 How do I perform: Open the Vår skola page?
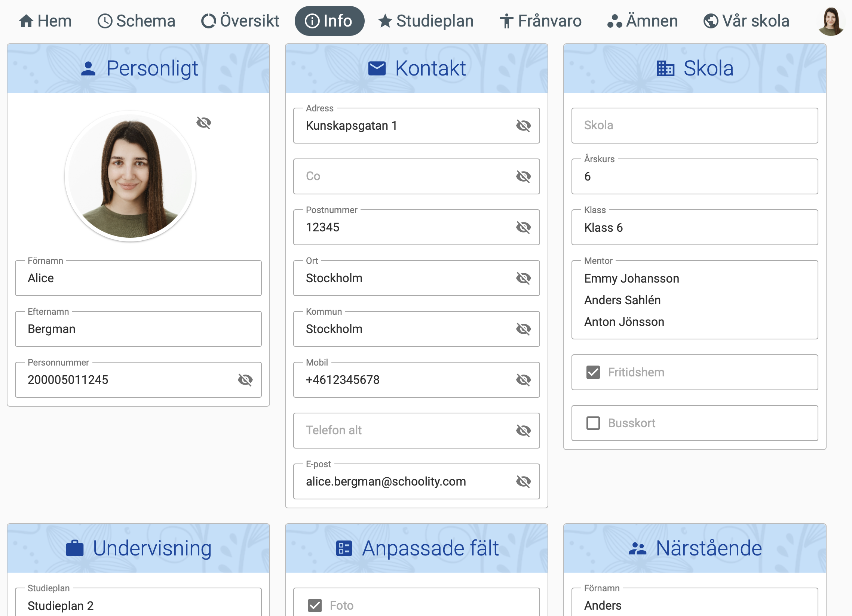click(x=746, y=21)
